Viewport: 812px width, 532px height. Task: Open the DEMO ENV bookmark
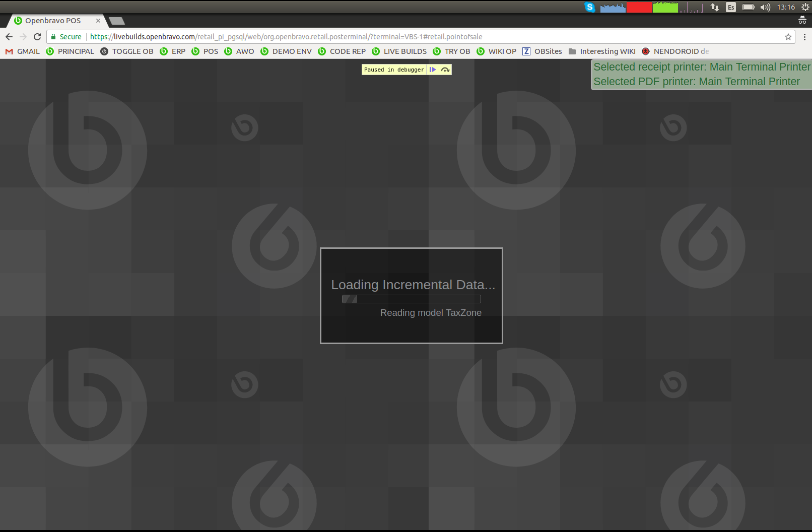[286, 51]
